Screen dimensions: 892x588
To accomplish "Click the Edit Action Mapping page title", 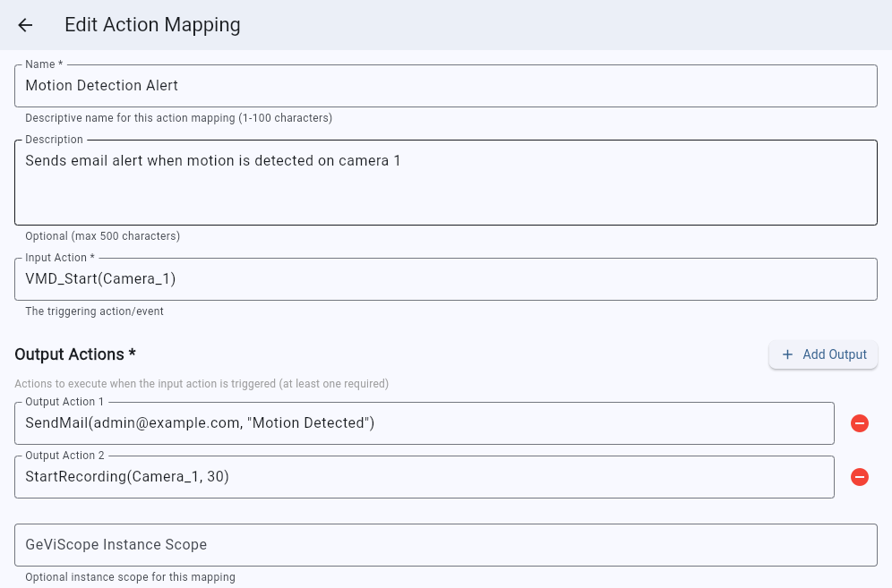I will 152,25.
